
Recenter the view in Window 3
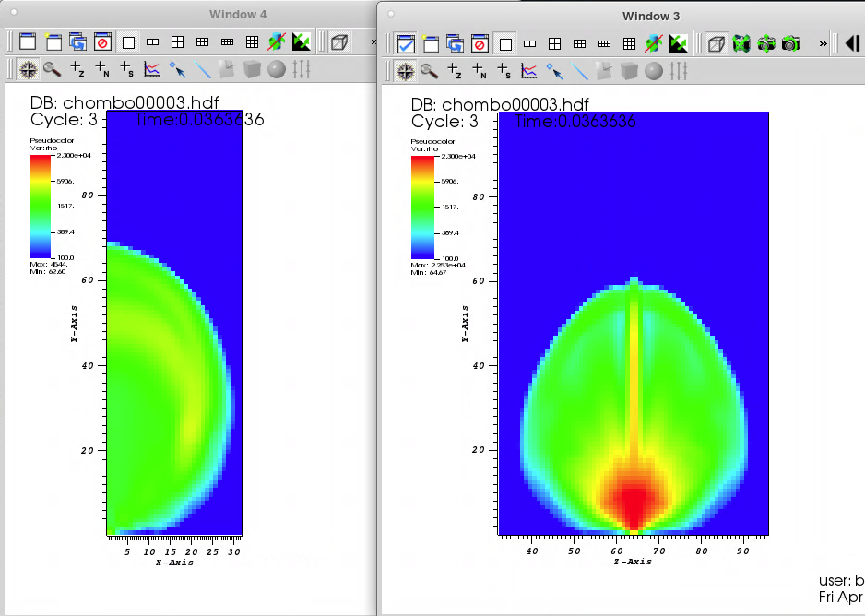coord(766,43)
